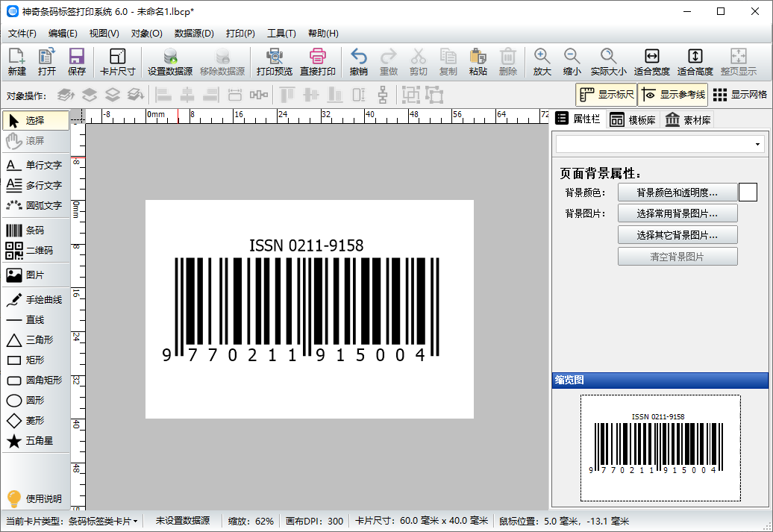773x532 pixels.
Task: Choose the 单行文字 single-line text tool
Action: point(36,165)
